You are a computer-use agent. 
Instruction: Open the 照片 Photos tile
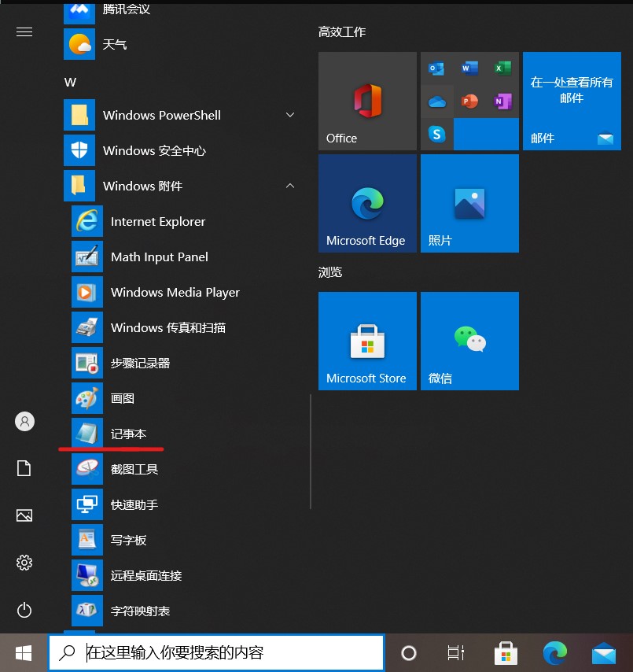tap(469, 204)
